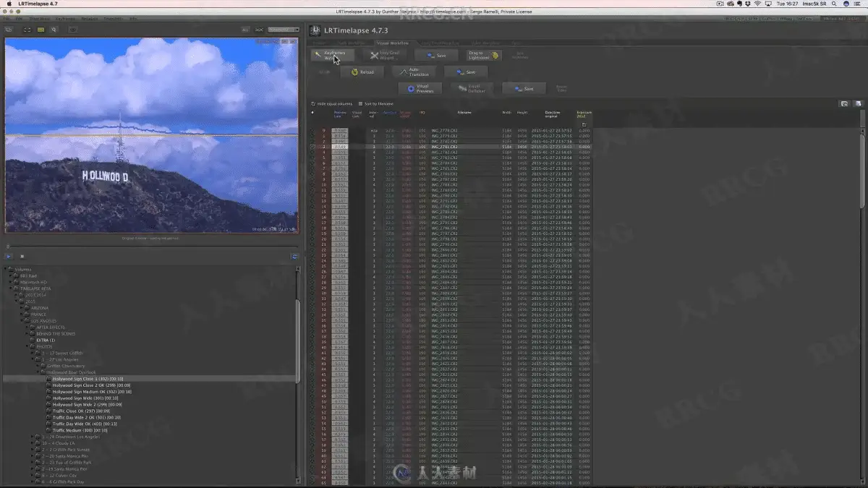
Task: Select Traffic Day Wide OK (403) folder
Action: coord(85,424)
